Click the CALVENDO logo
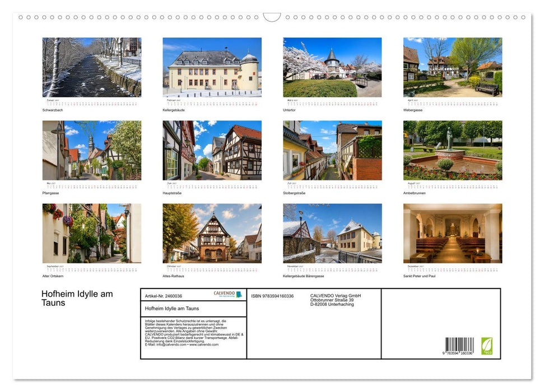 tap(228, 294)
